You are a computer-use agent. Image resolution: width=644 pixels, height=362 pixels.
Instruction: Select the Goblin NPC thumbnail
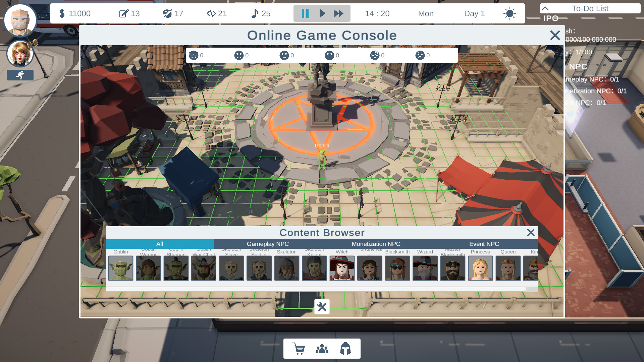click(121, 268)
